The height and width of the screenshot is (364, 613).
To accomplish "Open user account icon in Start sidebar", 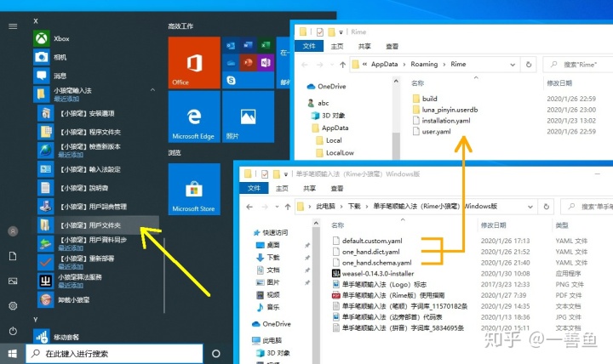I will (13, 231).
